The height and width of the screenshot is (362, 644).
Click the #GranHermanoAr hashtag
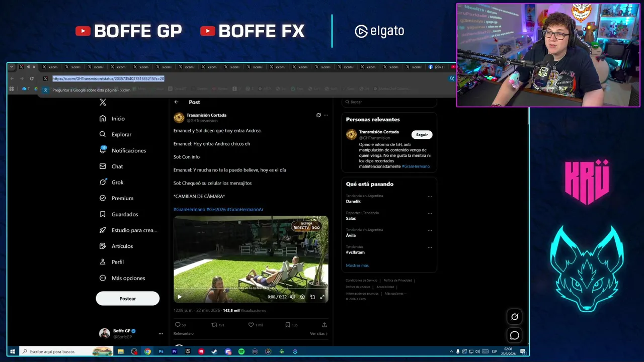245,209
